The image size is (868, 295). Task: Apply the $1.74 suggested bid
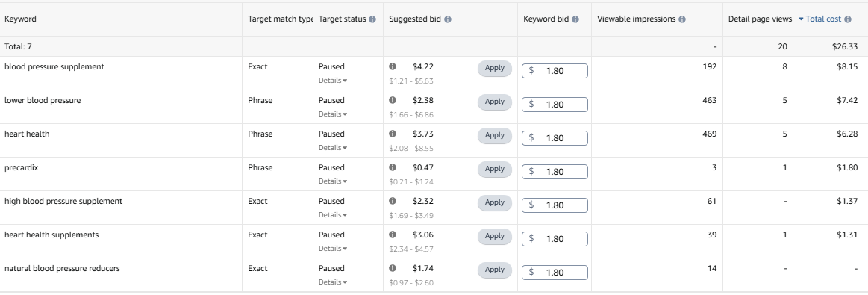494,270
